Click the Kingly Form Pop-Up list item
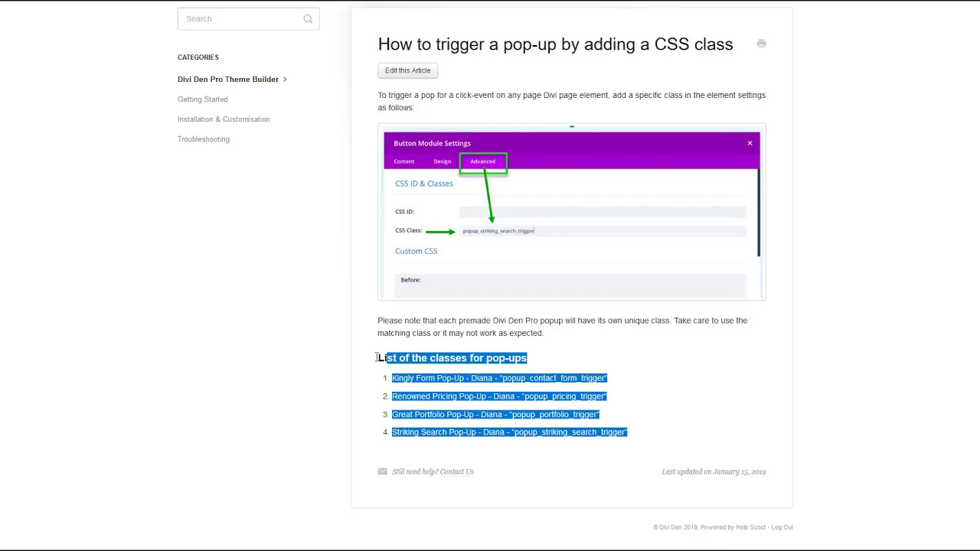The height and width of the screenshot is (551, 980). pos(499,378)
